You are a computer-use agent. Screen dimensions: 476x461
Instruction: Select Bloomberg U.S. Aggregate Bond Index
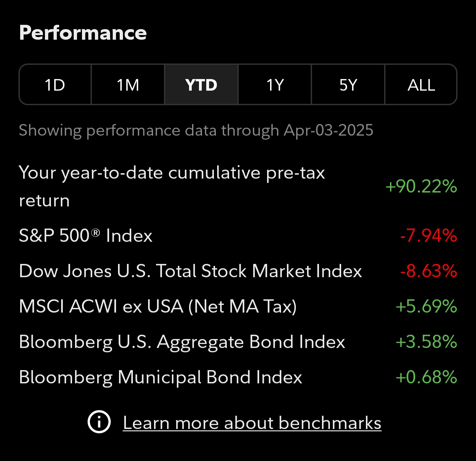238,342
